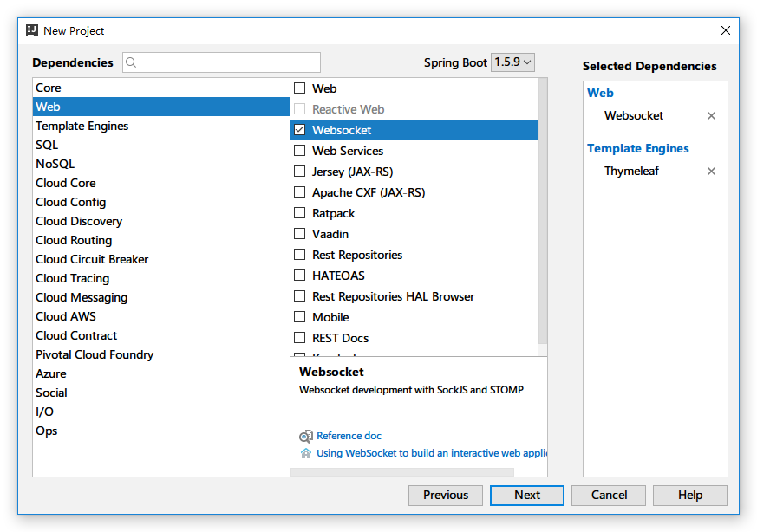Close the New Project dialog
Screen dimensions: 757x532
(725, 30)
